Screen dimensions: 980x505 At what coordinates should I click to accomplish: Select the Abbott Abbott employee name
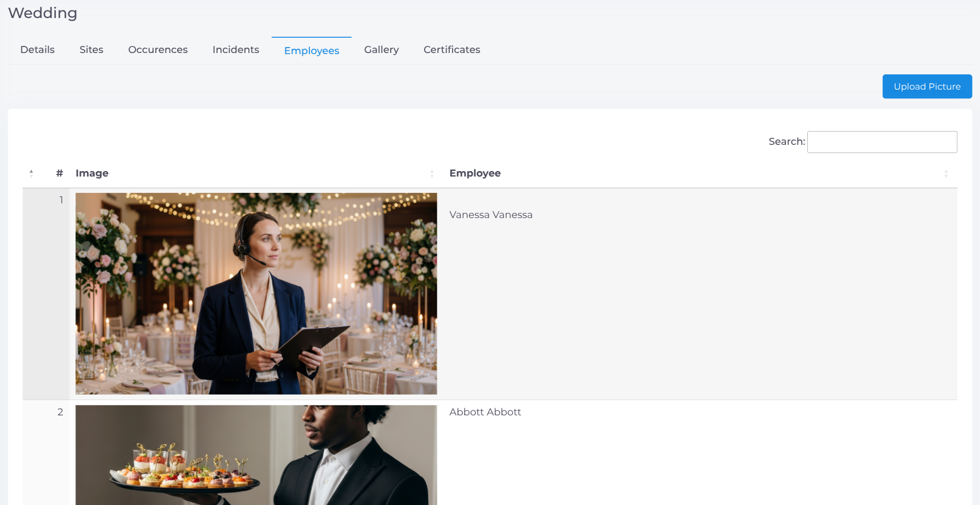tap(485, 412)
